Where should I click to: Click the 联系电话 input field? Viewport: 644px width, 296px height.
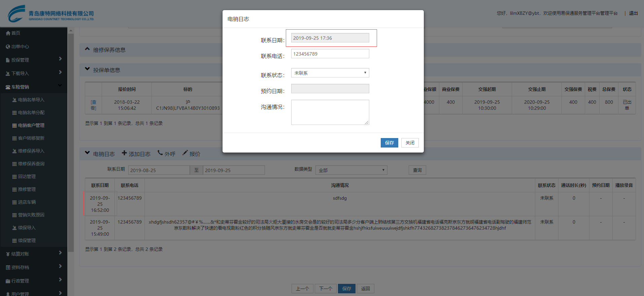click(x=330, y=54)
